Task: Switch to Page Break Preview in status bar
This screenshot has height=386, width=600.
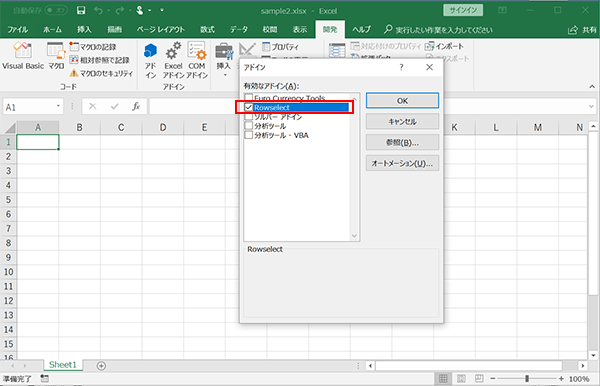Action: coord(479,379)
